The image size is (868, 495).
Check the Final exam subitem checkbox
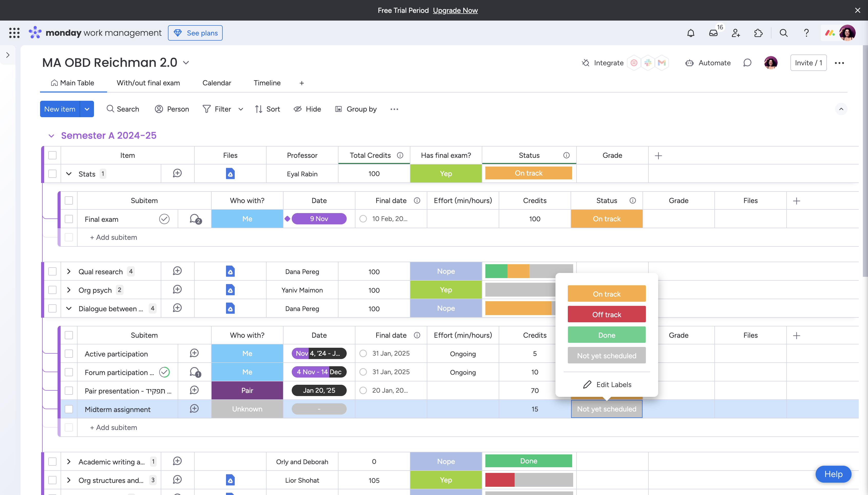[x=69, y=219]
